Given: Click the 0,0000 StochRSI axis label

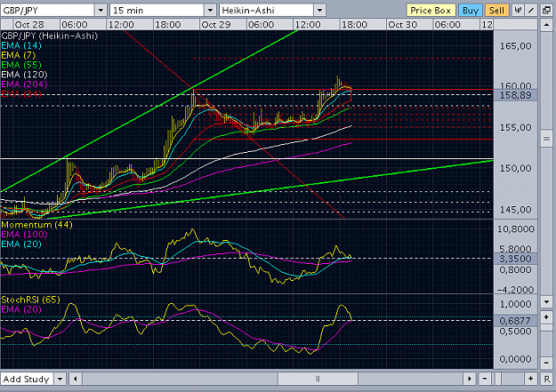Looking at the screenshot, I should (x=516, y=359).
